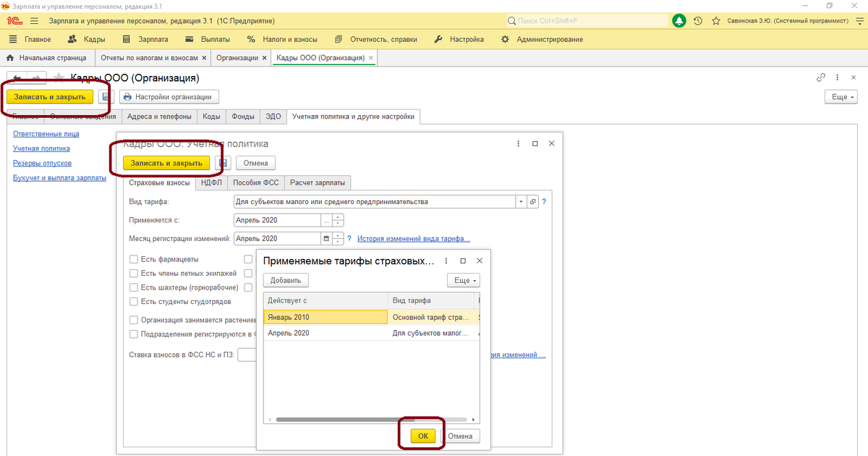Image resolution: width=868 pixels, height=456 pixels.
Task: Open the calendar icon in Месяц регистрации изменений
Action: (x=326, y=238)
